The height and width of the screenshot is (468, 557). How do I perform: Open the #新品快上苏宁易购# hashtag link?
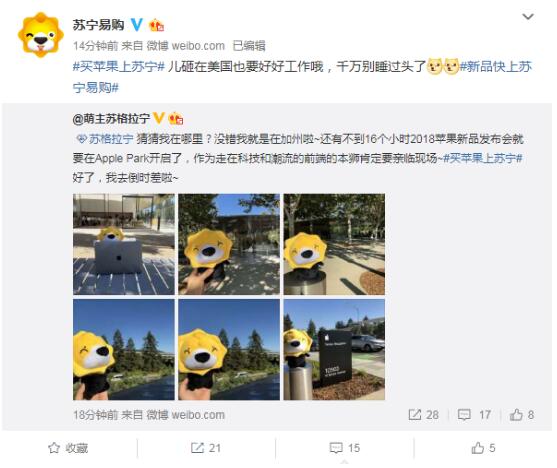[302, 76]
